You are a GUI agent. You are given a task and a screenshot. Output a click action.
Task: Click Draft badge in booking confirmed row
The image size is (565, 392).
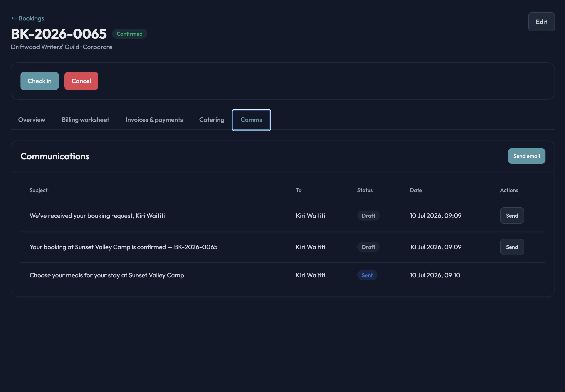point(368,247)
